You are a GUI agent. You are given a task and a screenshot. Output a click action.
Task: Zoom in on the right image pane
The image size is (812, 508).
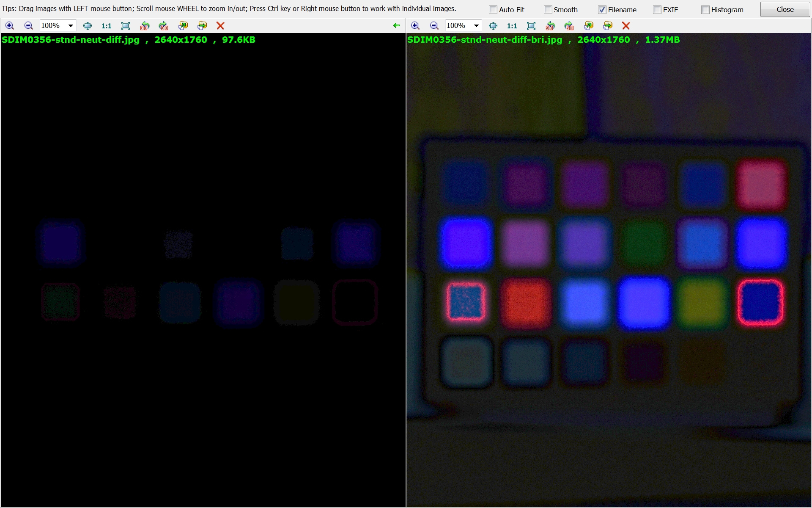(415, 26)
